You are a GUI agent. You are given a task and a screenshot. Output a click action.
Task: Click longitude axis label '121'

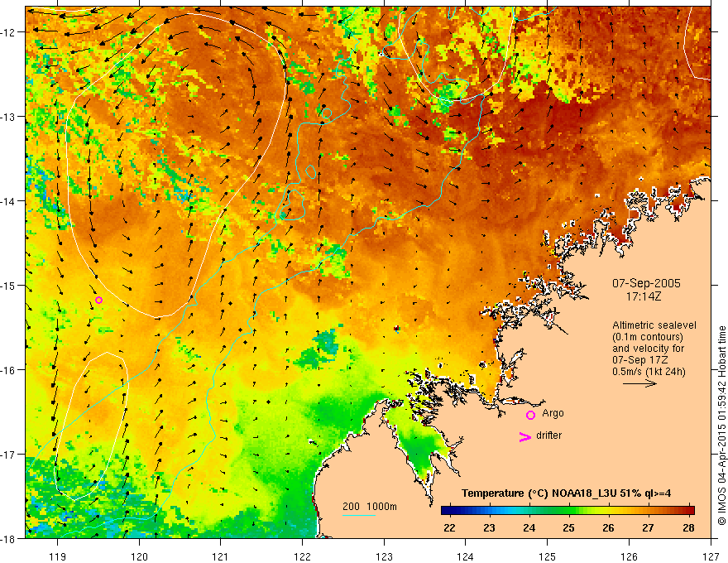(221, 556)
